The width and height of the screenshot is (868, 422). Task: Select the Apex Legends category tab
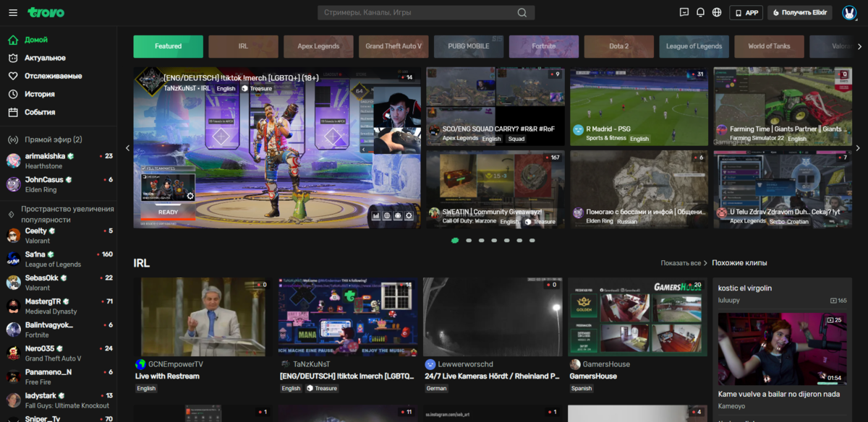(x=318, y=46)
